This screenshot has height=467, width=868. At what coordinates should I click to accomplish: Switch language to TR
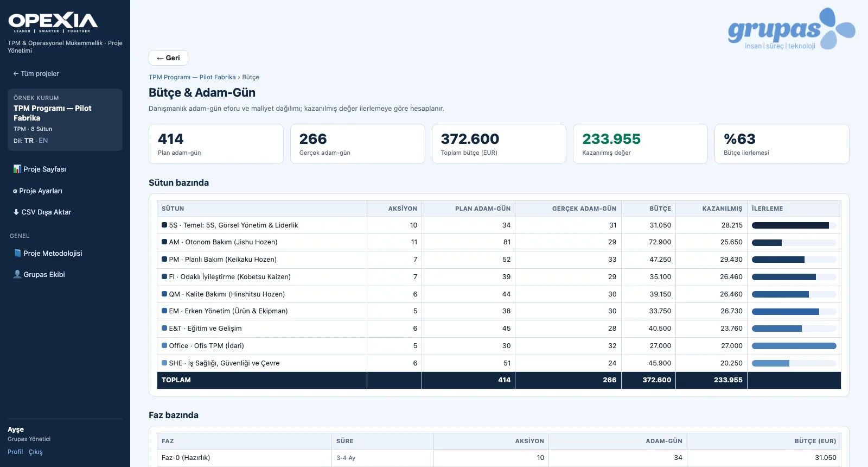29,140
